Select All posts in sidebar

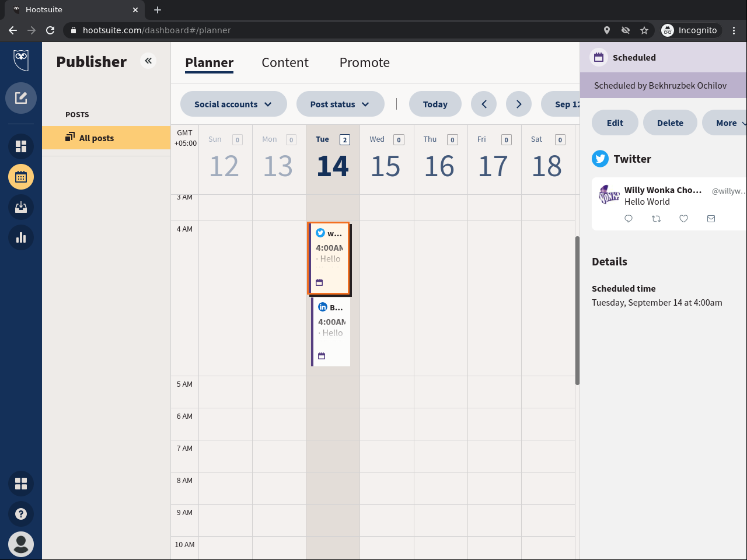(106, 138)
